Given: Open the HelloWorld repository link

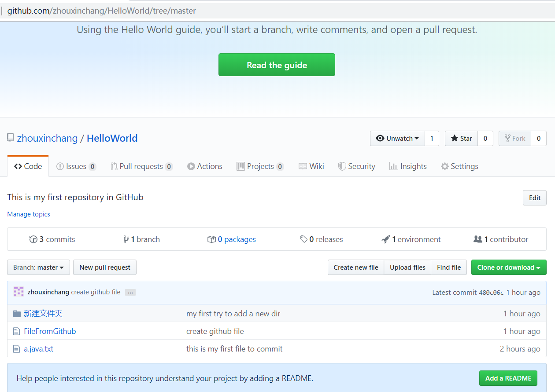Looking at the screenshot, I should [112, 138].
